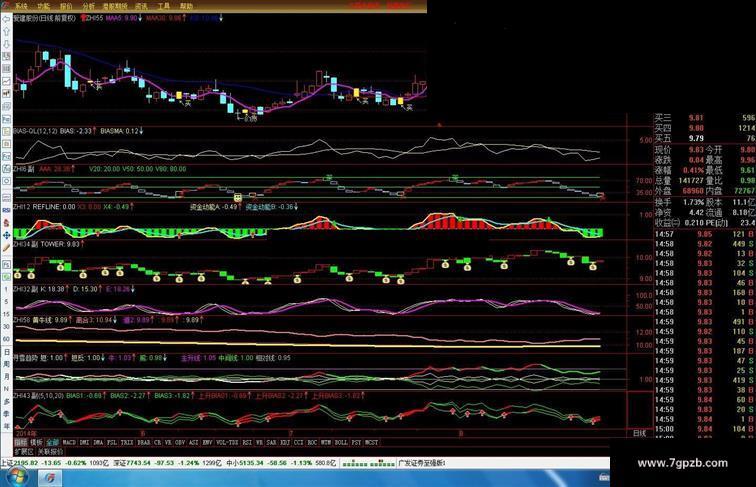Select the MCST indicator tab
This screenshot has width=756, height=487.
click(x=372, y=442)
